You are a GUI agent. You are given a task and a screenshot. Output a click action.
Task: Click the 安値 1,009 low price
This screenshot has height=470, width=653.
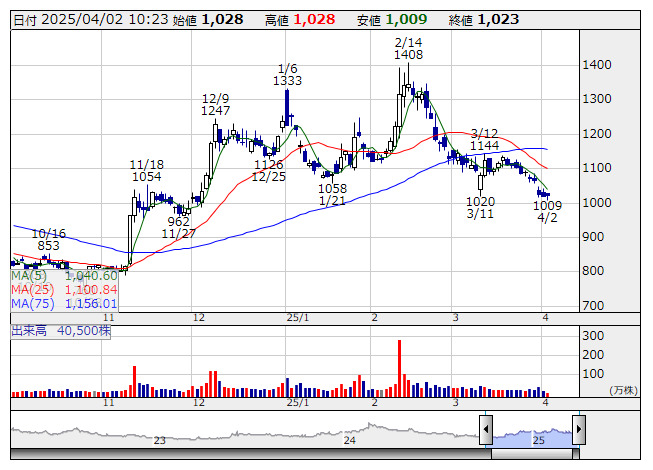pos(392,20)
